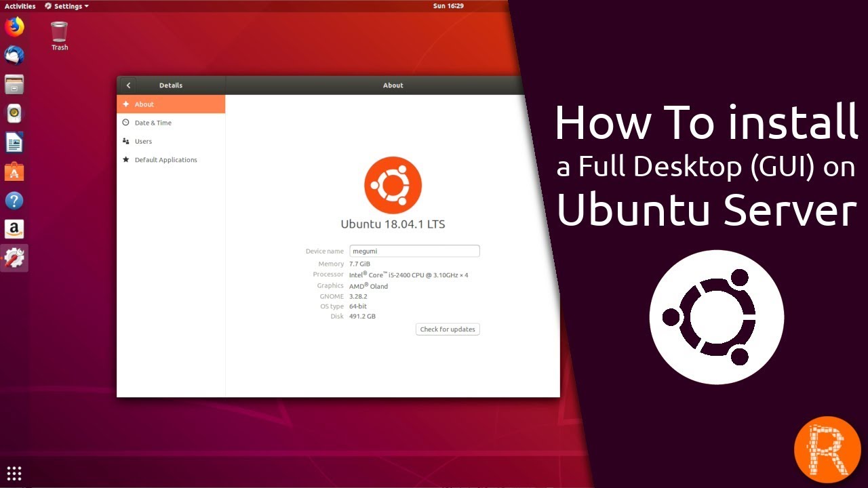This screenshot has height=488, width=868.
Task: Click the Check for updates button
Action: point(448,329)
